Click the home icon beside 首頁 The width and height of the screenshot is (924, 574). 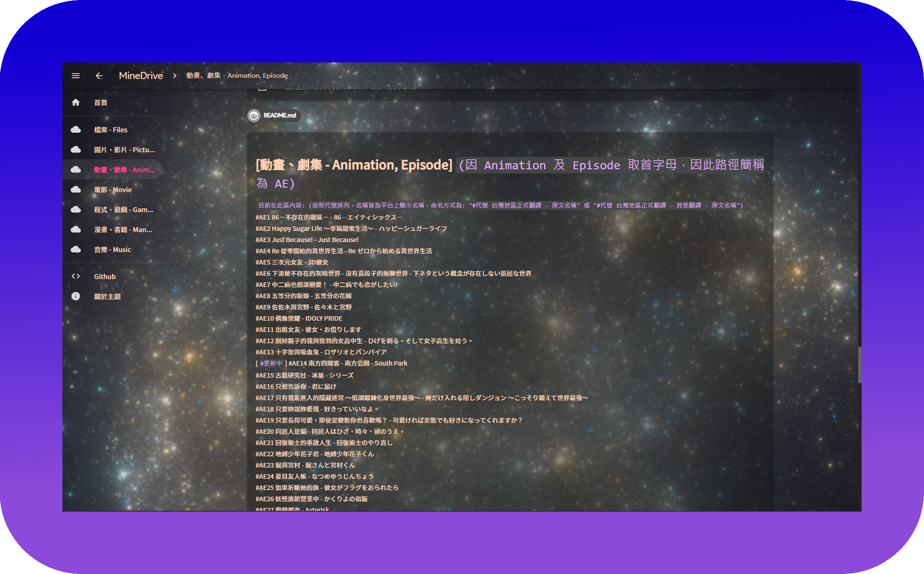76,102
